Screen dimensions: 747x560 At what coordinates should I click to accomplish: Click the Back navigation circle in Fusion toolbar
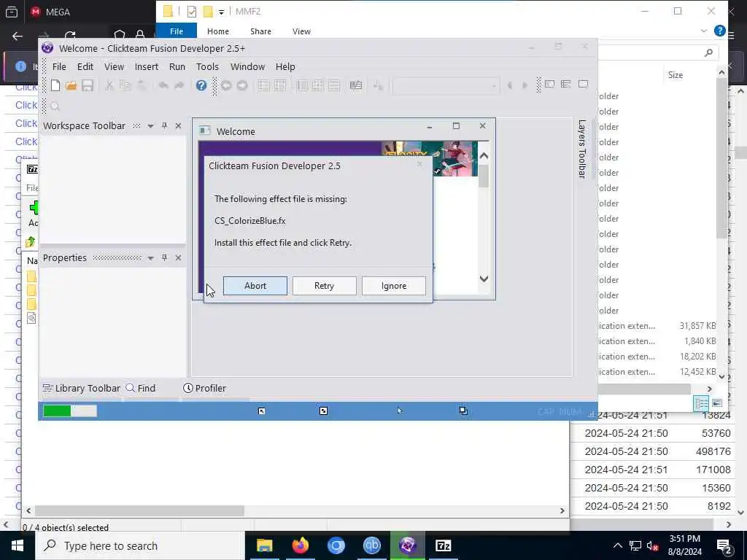(x=226, y=85)
